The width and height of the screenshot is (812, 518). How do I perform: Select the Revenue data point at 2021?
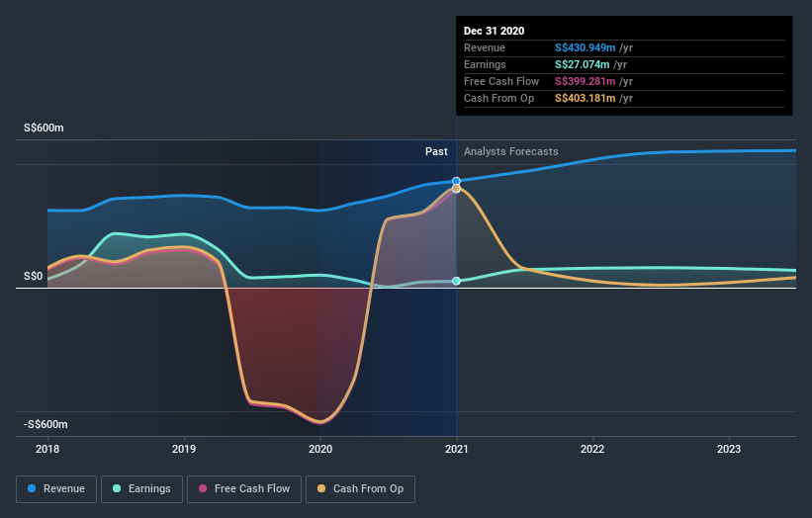(456, 181)
